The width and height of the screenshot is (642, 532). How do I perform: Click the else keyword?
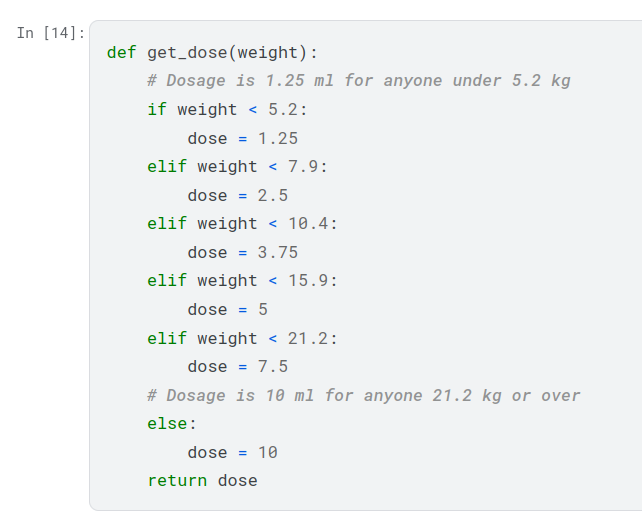[x=167, y=424]
